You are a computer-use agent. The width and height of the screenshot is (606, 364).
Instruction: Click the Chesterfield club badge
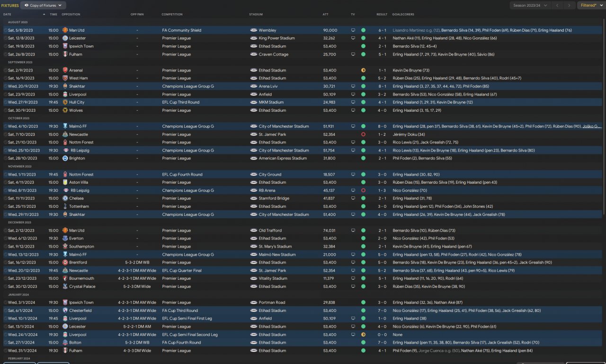(x=65, y=311)
